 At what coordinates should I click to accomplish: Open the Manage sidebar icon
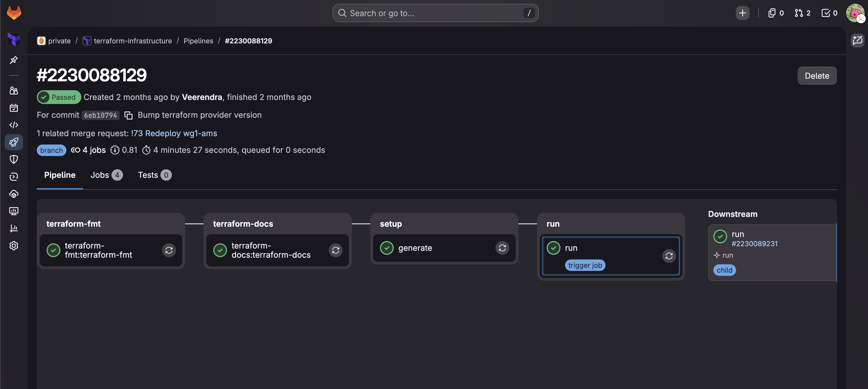tap(14, 90)
